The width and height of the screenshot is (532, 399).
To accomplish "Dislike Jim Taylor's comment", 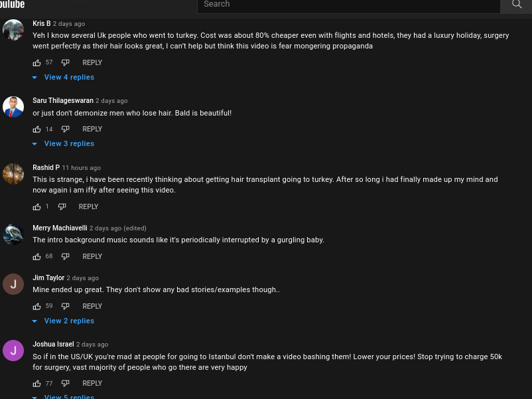I will (65, 306).
